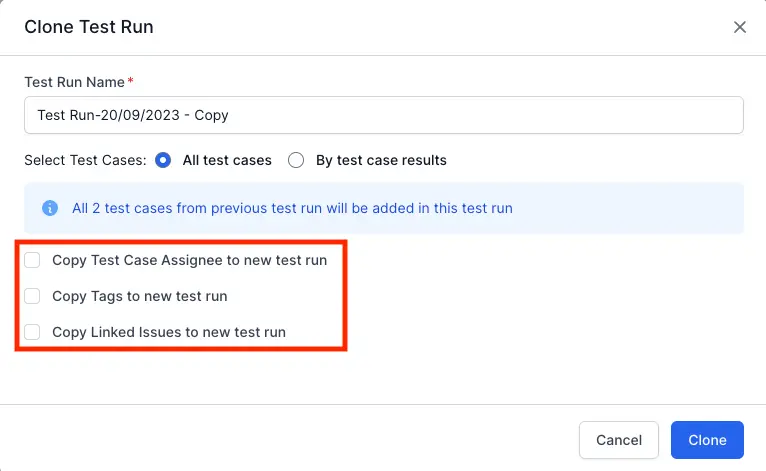This screenshot has width=766, height=471.
Task: Close the Clone Test Run dialog
Action: [x=740, y=27]
